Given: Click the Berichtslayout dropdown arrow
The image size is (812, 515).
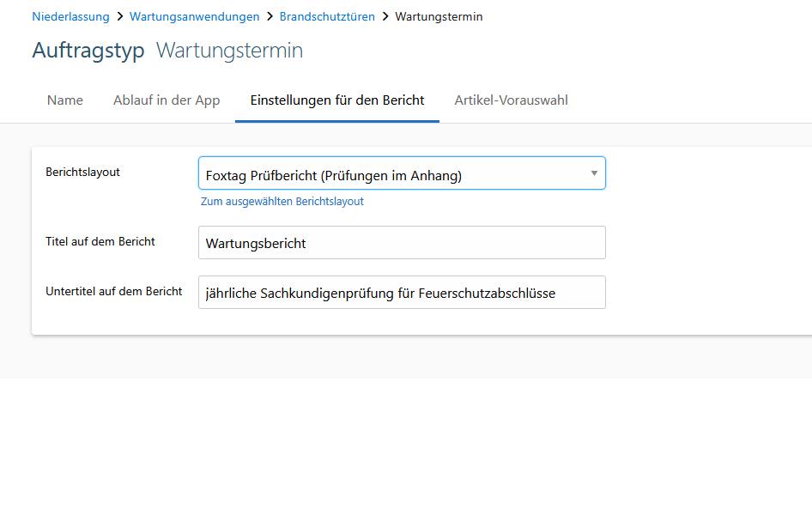Looking at the screenshot, I should [x=594, y=173].
